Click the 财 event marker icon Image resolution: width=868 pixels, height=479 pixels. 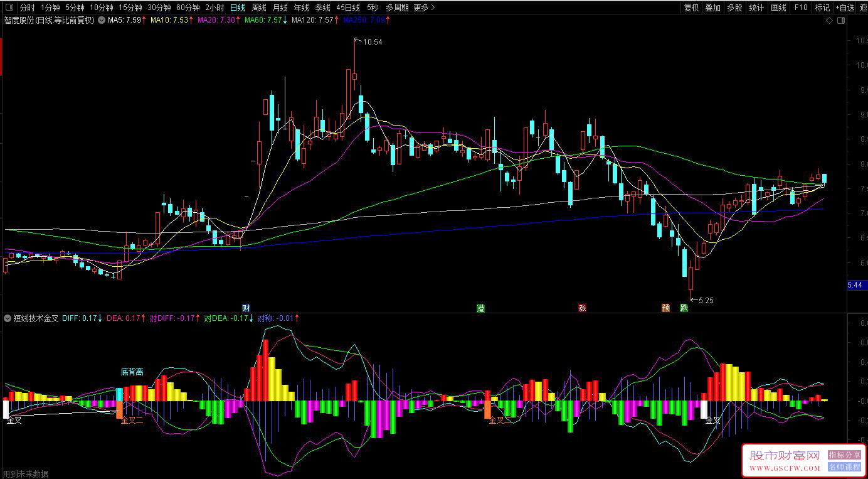point(246,308)
